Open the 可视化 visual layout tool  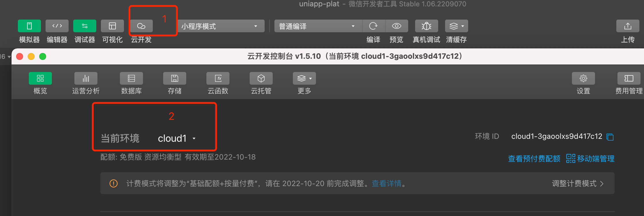pos(112,26)
